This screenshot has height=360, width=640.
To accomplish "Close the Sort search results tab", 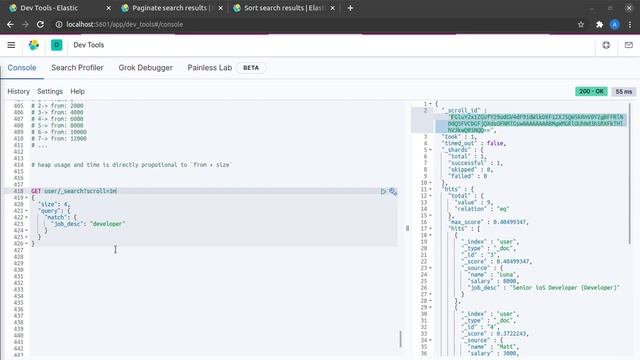I will [x=333, y=8].
